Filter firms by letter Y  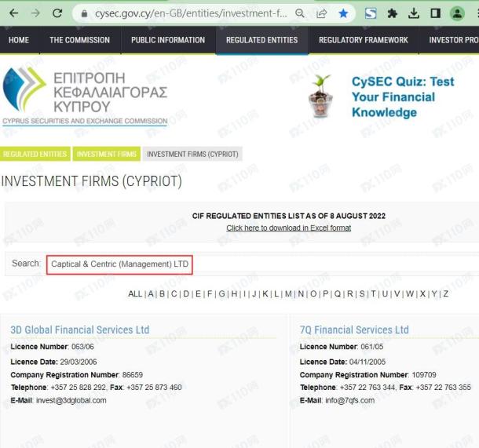pyautogui.click(x=434, y=294)
